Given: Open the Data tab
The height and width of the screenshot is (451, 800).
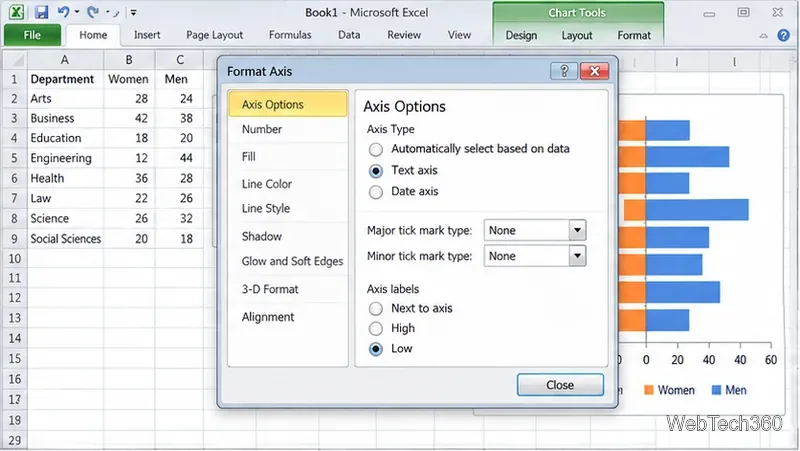Looking at the screenshot, I should click(349, 35).
